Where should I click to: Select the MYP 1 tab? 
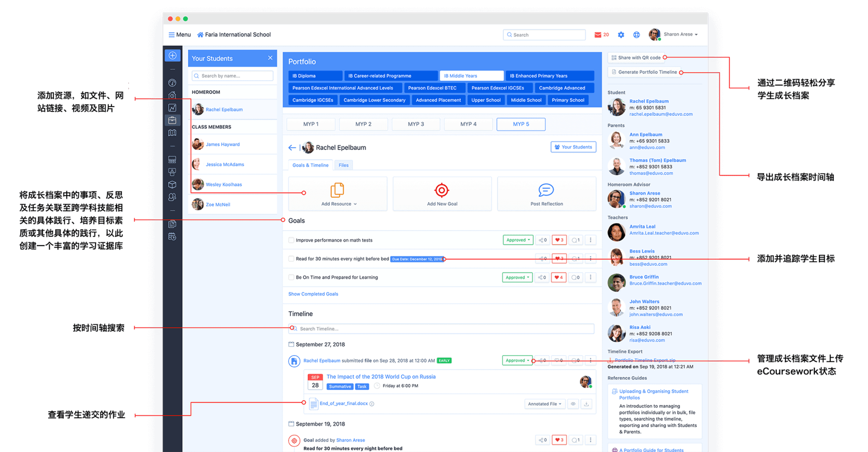pos(311,124)
